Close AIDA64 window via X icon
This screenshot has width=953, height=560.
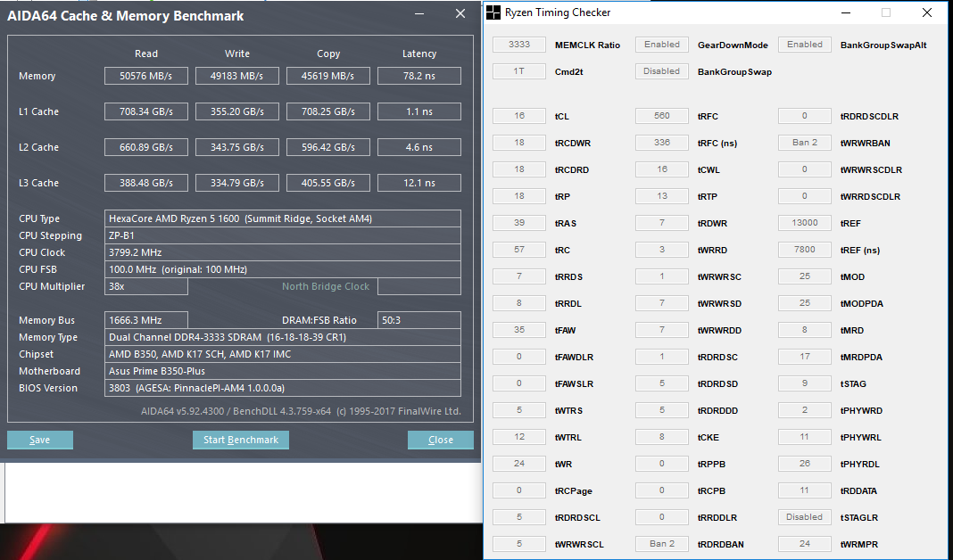pyautogui.click(x=460, y=13)
